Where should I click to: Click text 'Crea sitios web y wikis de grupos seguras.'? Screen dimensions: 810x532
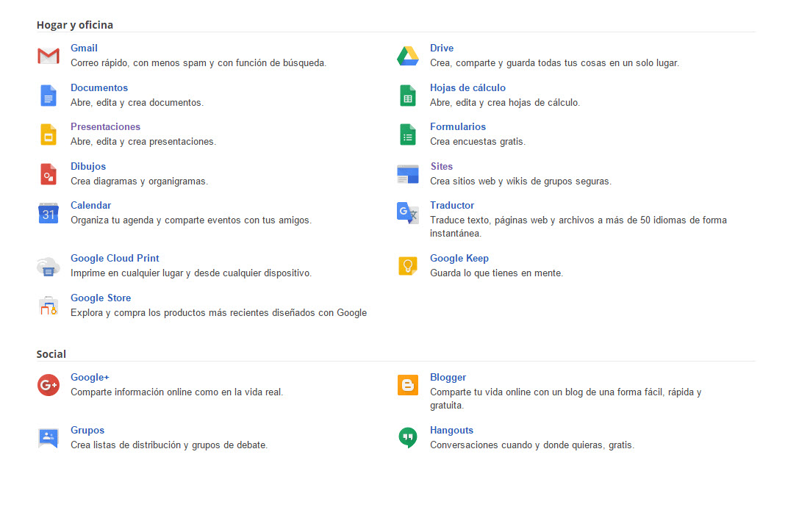point(520,181)
